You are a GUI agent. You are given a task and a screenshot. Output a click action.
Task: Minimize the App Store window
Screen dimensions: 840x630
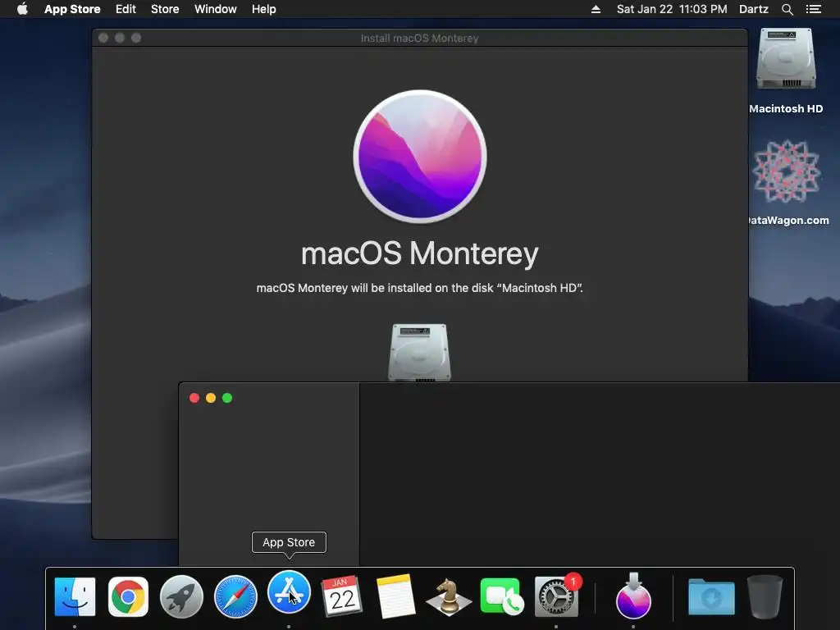[211, 398]
